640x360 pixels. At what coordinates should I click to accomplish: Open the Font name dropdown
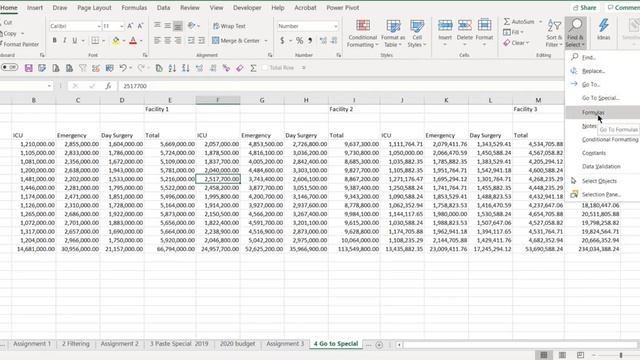point(99,26)
